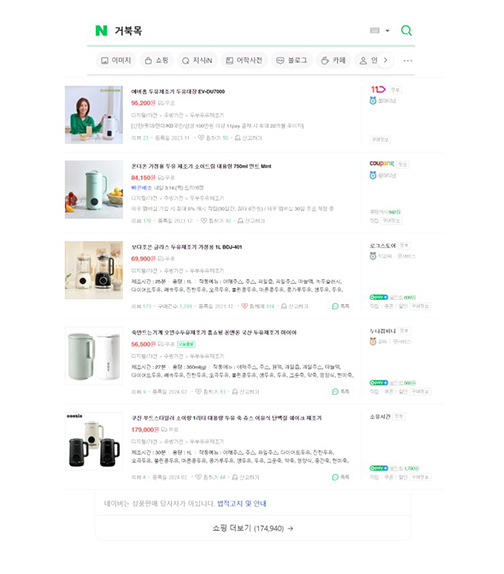This screenshot has height=574, width=504.
Task: Open 톡톡 chat for third product
Action: [x=340, y=306]
